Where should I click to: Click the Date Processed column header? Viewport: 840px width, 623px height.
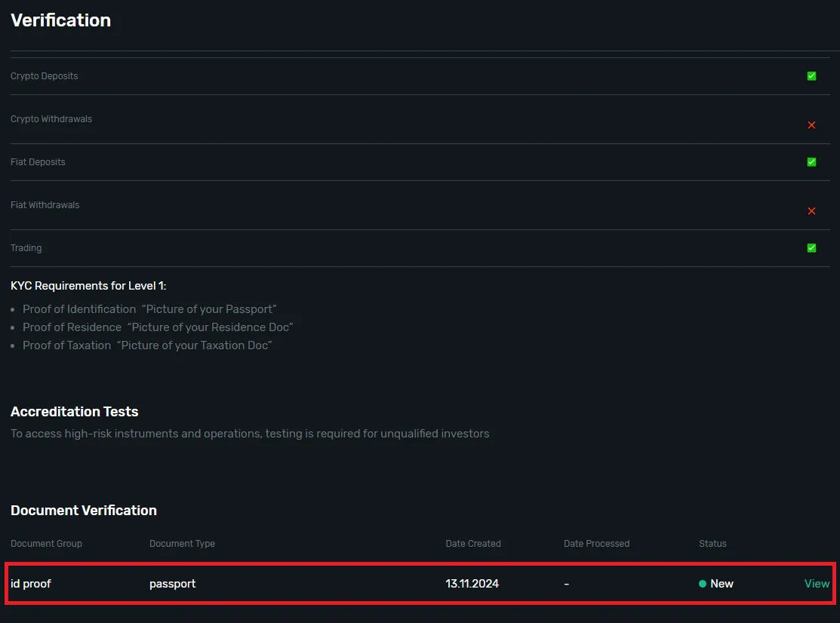(596, 544)
